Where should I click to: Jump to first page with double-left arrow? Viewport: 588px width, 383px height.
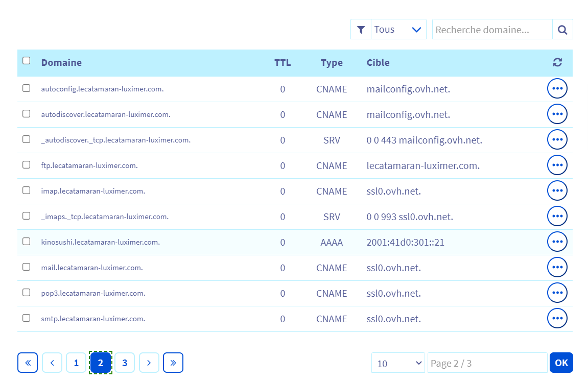28,363
